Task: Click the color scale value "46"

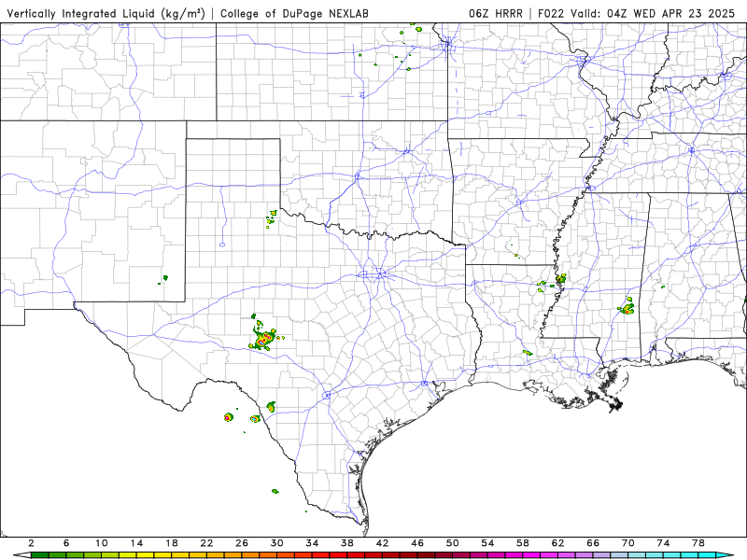Action: point(417,543)
